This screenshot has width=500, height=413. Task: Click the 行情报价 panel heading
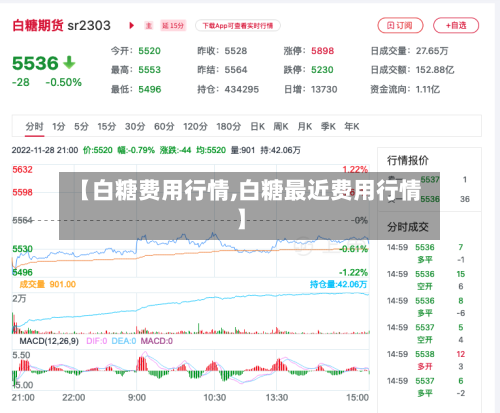(x=408, y=161)
